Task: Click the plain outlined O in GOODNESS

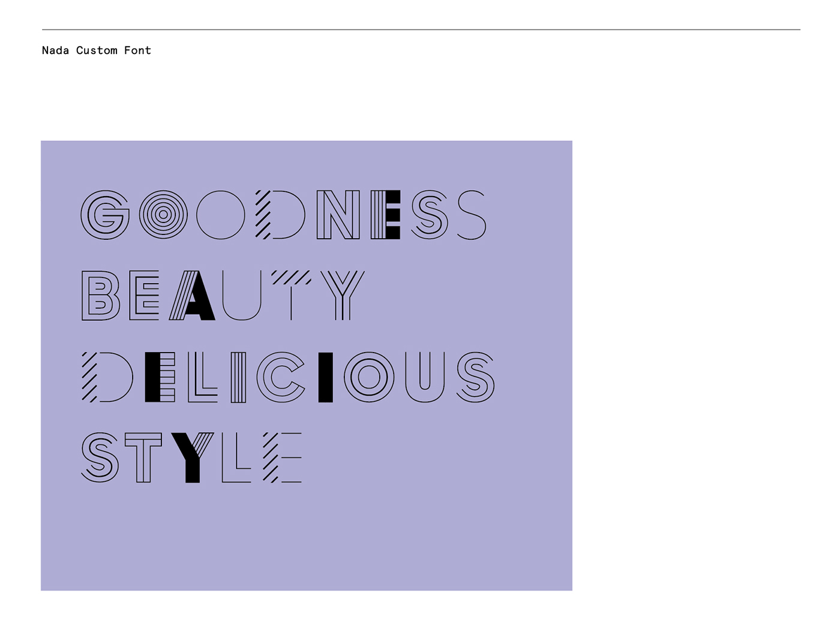Action: point(221,215)
